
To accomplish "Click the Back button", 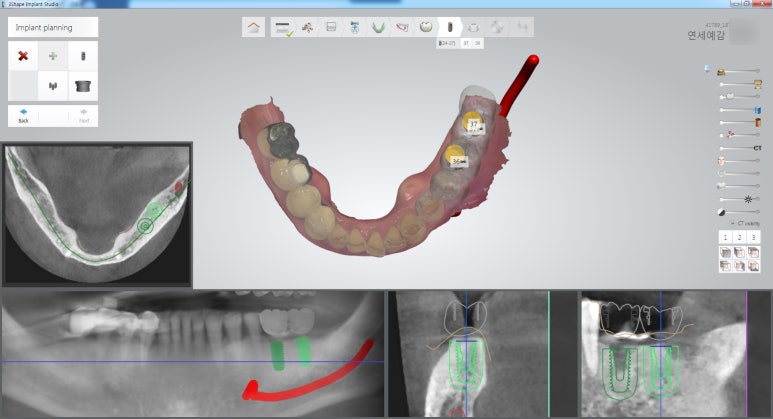I will tap(23, 115).
